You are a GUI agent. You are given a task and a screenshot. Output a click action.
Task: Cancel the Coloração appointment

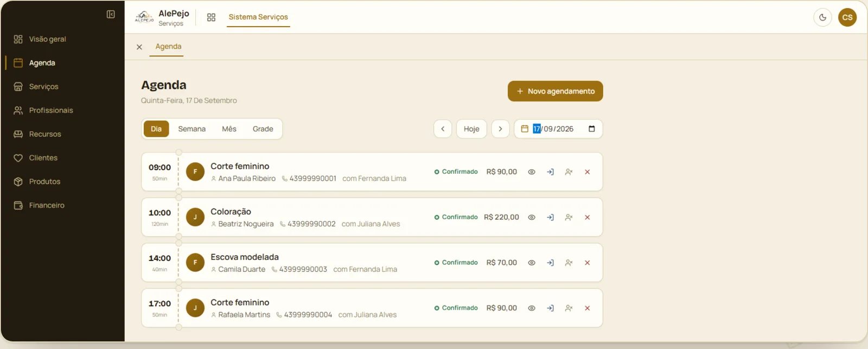[587, 217]
